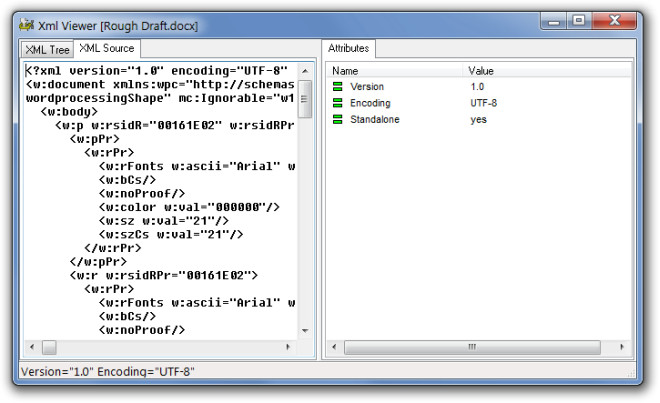
Task: Switch to the XML Tree tab
Action: click(x=48, y=50)
